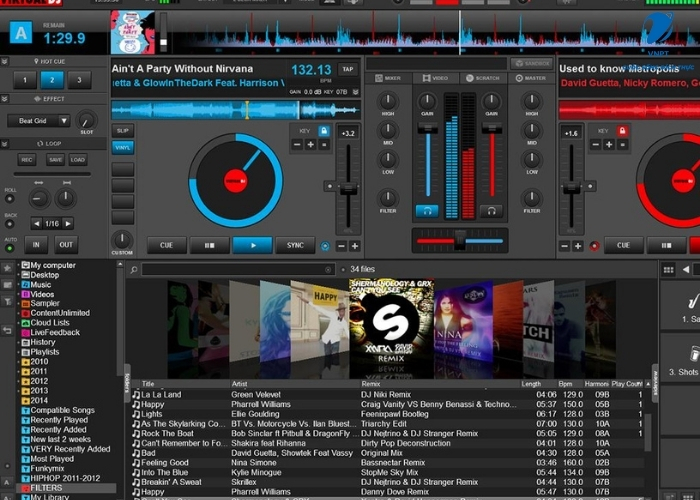The width and height of the screenshot is (700, 500).
Task: Toggle SLIP mode on deck A
Action: (x=122, y=131)
